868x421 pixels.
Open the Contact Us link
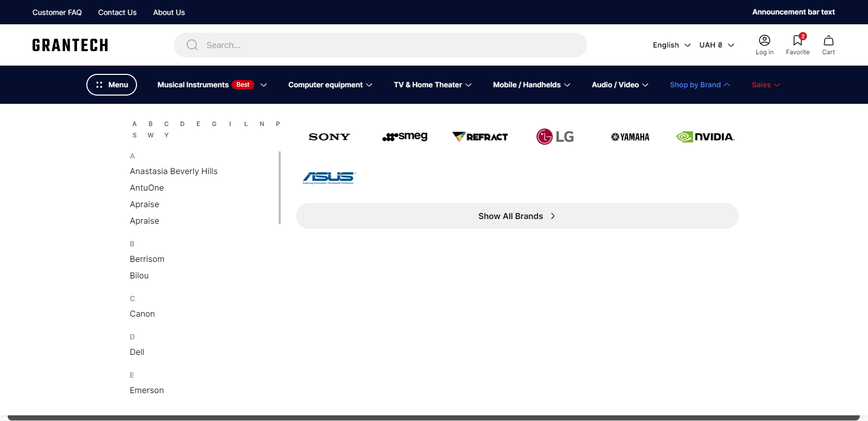(117, 12)
